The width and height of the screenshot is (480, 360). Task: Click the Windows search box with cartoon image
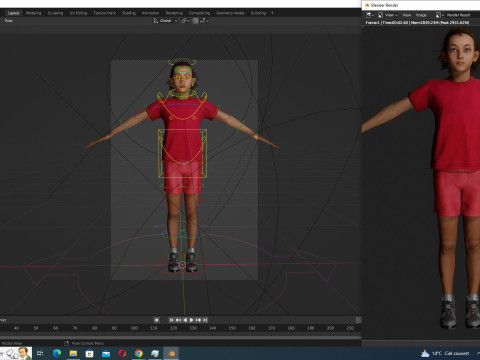click(16, 353)
